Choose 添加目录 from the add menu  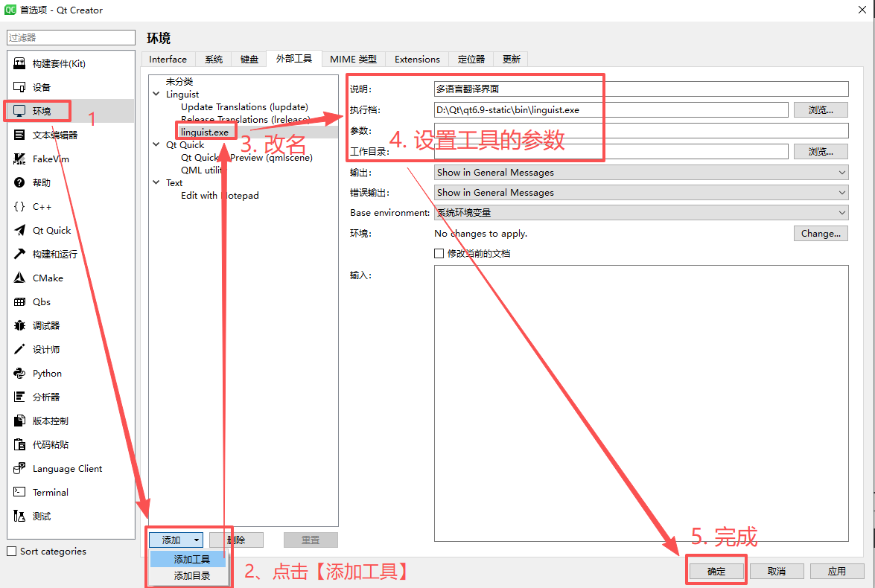[x=188, y=576]
